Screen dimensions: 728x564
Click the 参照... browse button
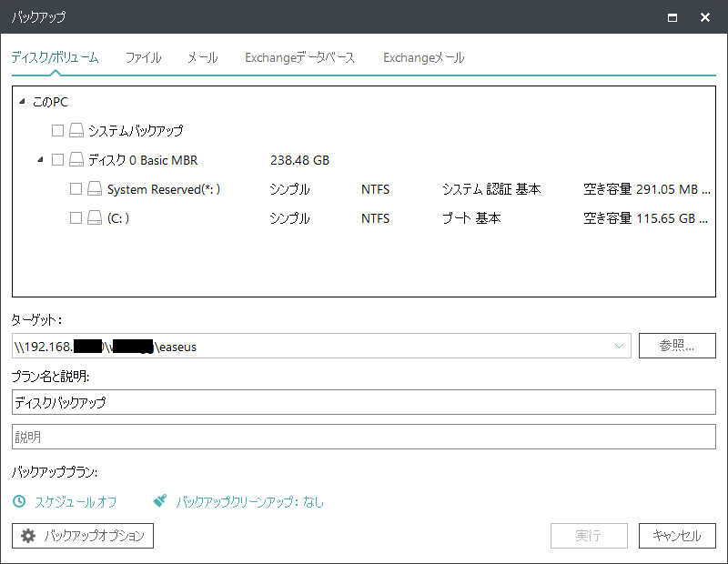677,346
